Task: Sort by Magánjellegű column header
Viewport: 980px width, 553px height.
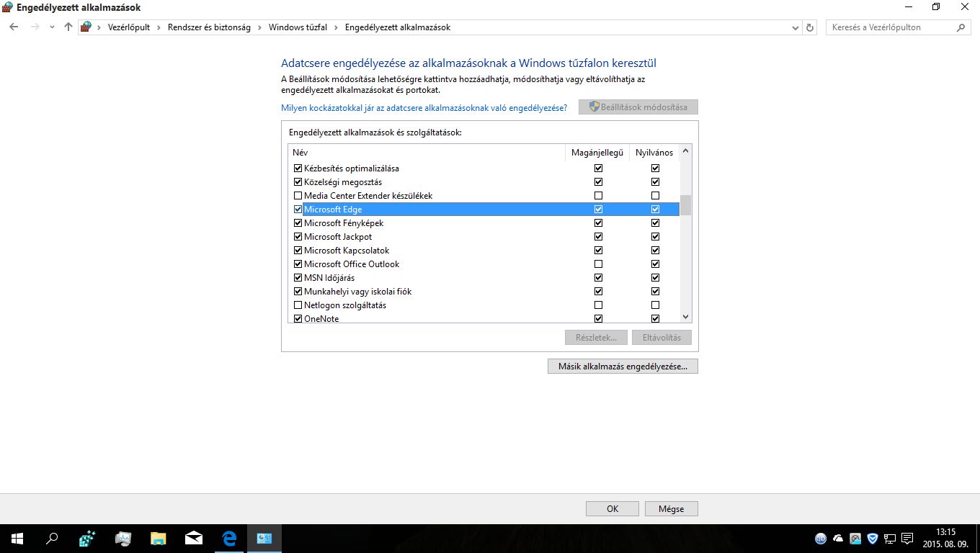Action: point(597,153)
